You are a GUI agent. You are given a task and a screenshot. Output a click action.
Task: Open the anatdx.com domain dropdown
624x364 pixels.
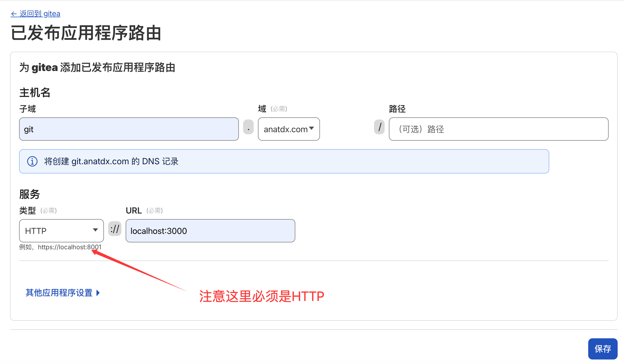(289, 129)
